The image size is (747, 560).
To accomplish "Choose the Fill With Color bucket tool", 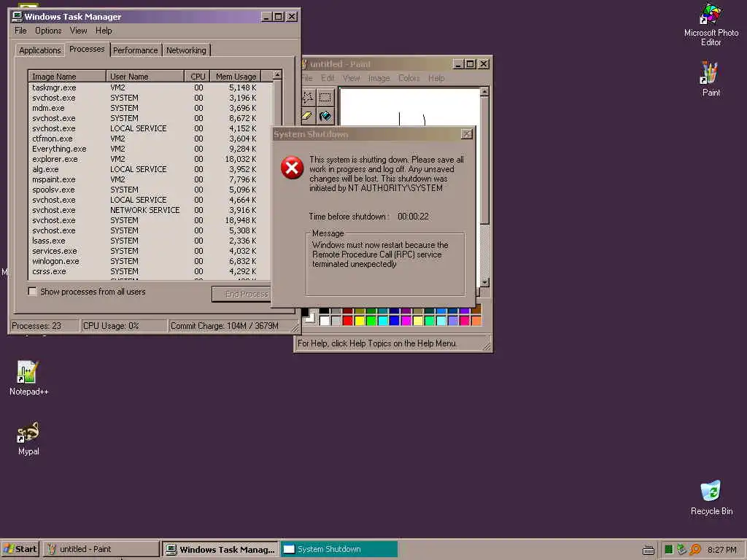I will (325, 116).
